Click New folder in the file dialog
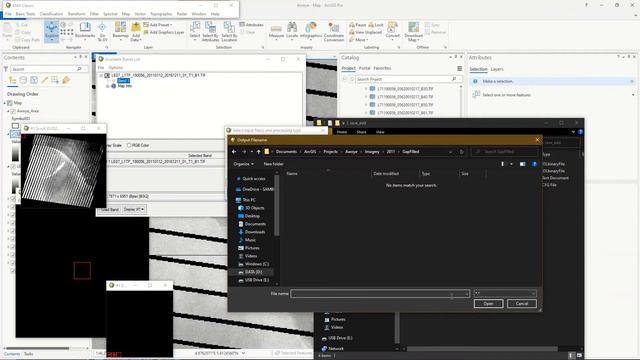This screenshot has height=360, width=640. point(273,164)
